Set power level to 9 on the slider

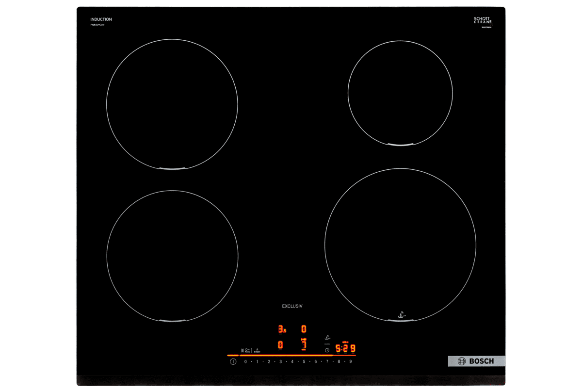tap(351, 362)
